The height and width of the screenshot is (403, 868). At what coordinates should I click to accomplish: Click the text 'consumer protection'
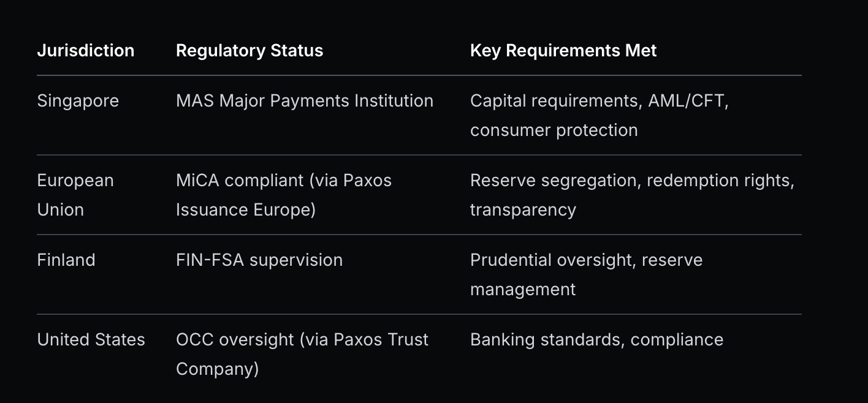point(554,130)
